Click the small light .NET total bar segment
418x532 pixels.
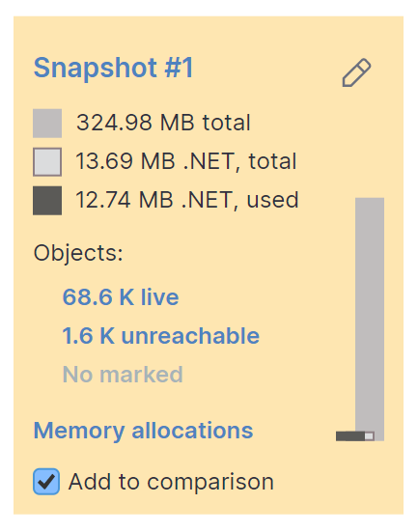(x=370, y=436)
